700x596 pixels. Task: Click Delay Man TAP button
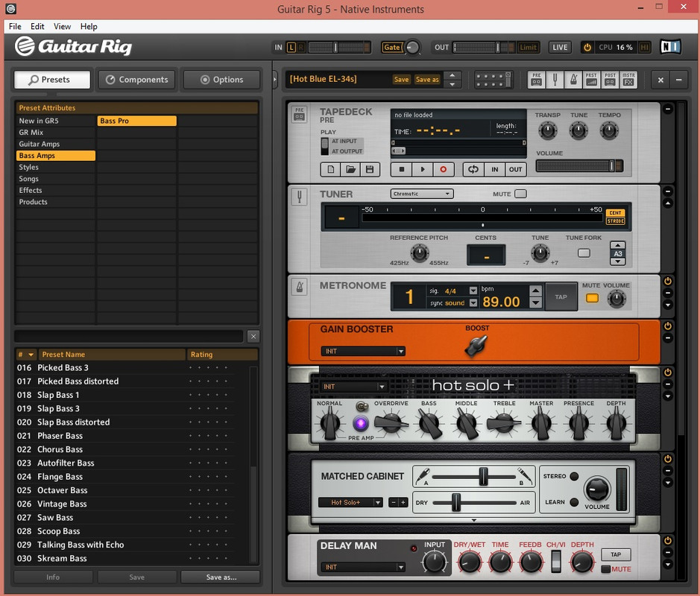click(616, 554)
